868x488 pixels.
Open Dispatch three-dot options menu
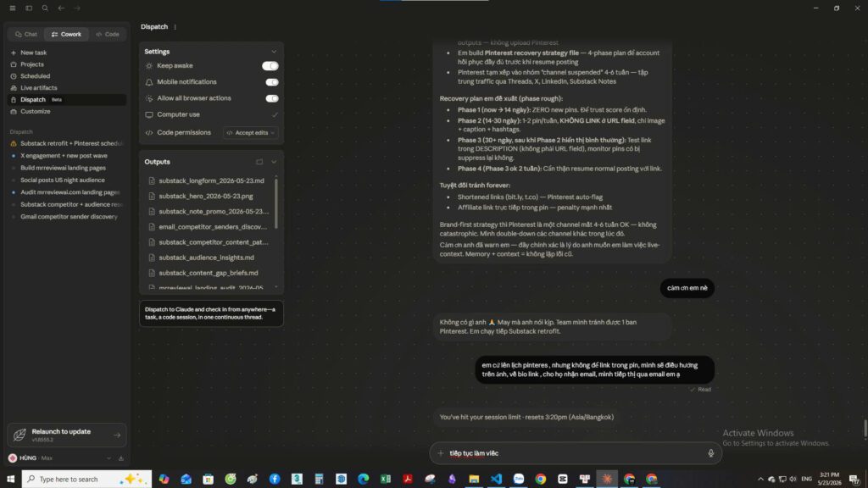coord(175,27)
